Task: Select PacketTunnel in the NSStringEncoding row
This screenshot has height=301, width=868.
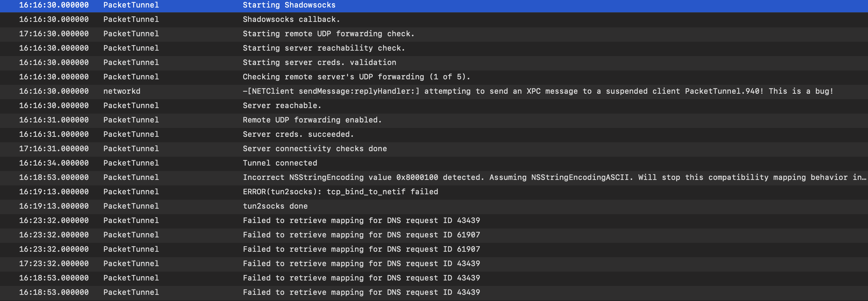Action: pos(131,178)
